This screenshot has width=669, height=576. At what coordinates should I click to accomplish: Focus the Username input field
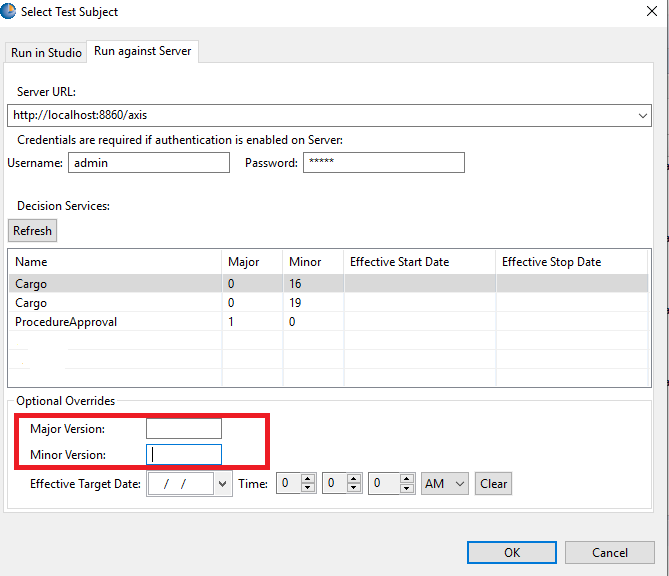tap(149, 163)
